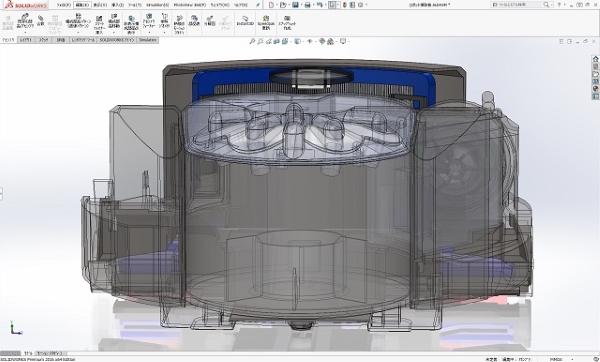Pin the menu bar with the pushpin

click(x=258, y=5)
